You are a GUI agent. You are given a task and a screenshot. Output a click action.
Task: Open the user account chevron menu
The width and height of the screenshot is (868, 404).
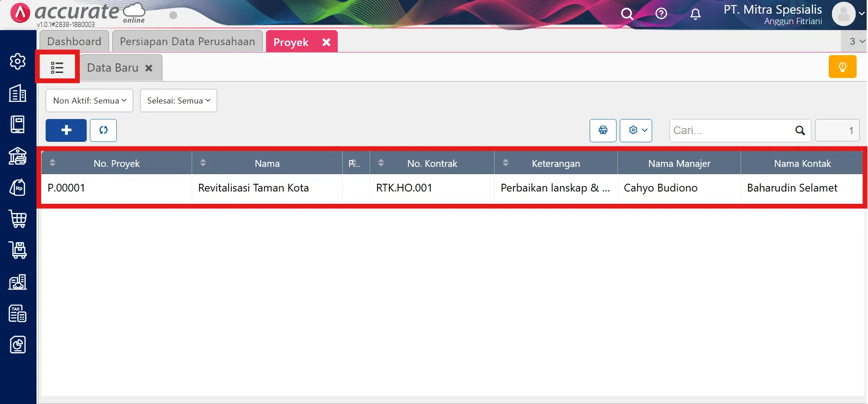[861, 14]
